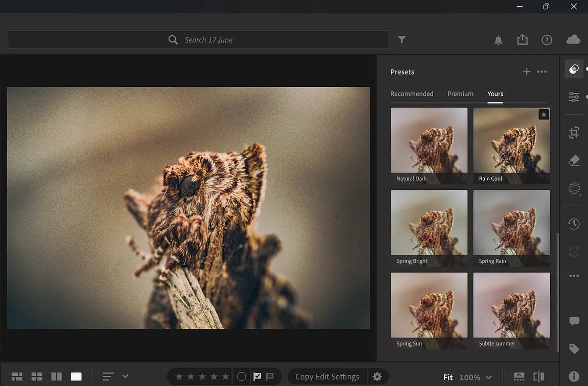The height and width of the screenshot is (386, 588).
Task: Toggle the Pick flag for photo
Action: [257, 377]
